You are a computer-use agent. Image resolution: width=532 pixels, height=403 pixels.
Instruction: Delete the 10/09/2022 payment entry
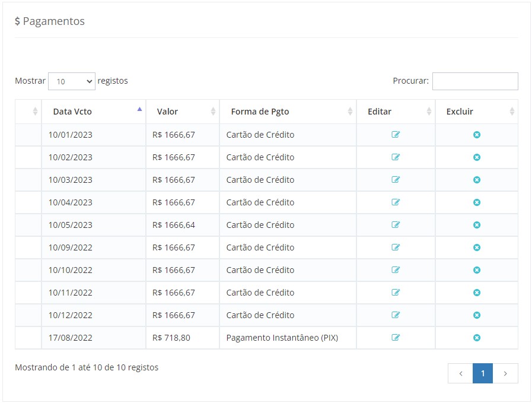(x=476, y=247)
